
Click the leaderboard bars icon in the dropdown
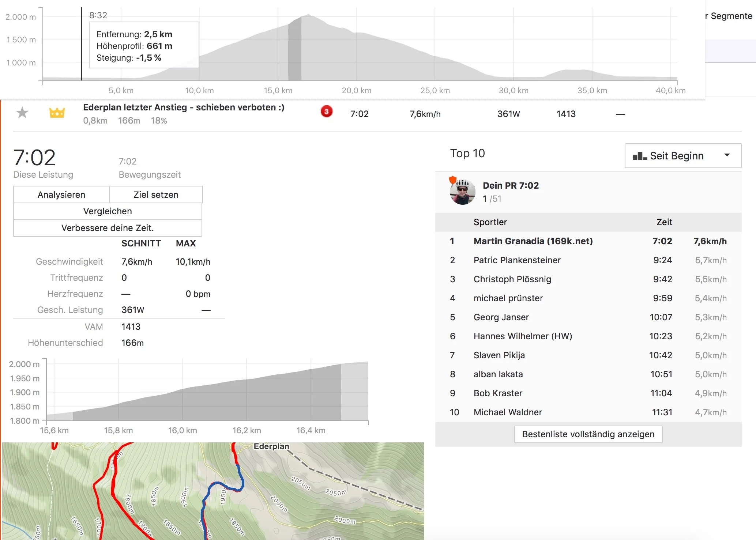640,156
